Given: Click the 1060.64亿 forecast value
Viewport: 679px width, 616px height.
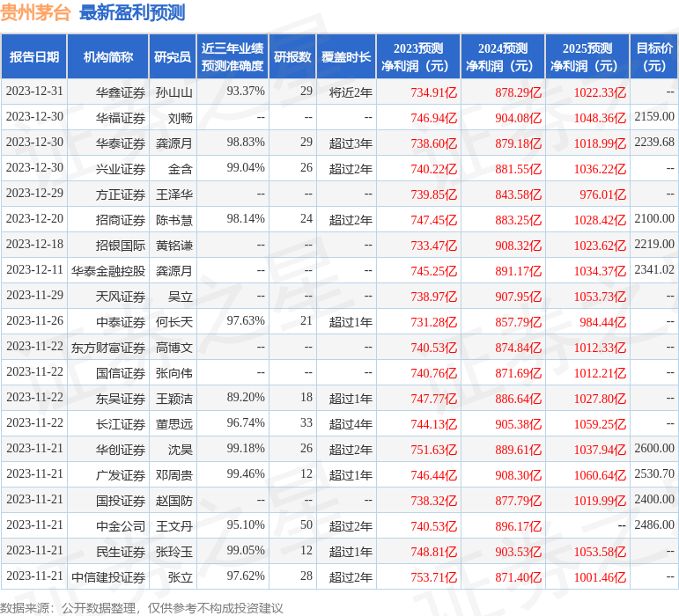Looking at the screenshot, I should pos(601,475).
